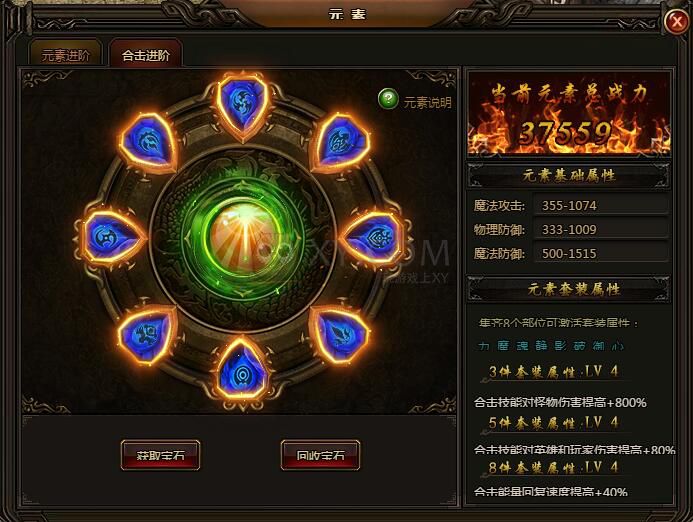The height and width of the screenshot is (522, 693).
Task: Select the right-side blue gem slot
Action: point(376,238)
